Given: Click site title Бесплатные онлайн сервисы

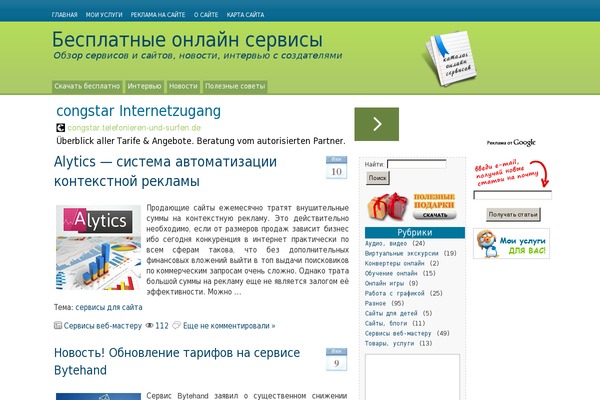Looking at the screenshot, I should (187, 40).
